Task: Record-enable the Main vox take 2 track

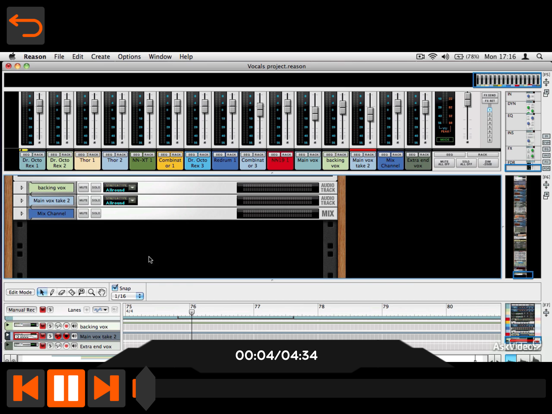Action: 66,336
